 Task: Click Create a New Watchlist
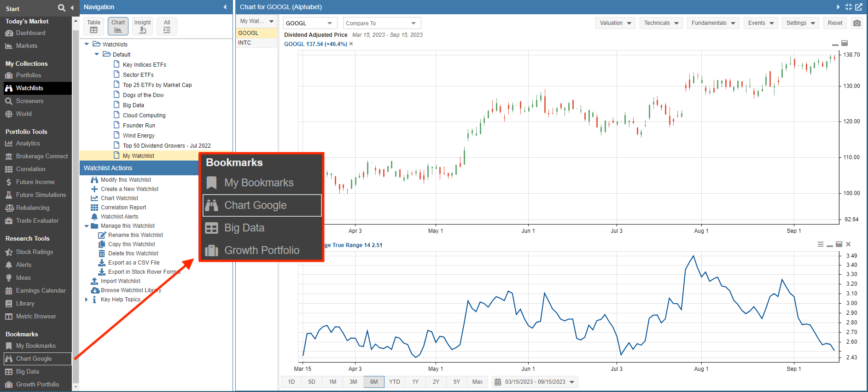(129, 189)
